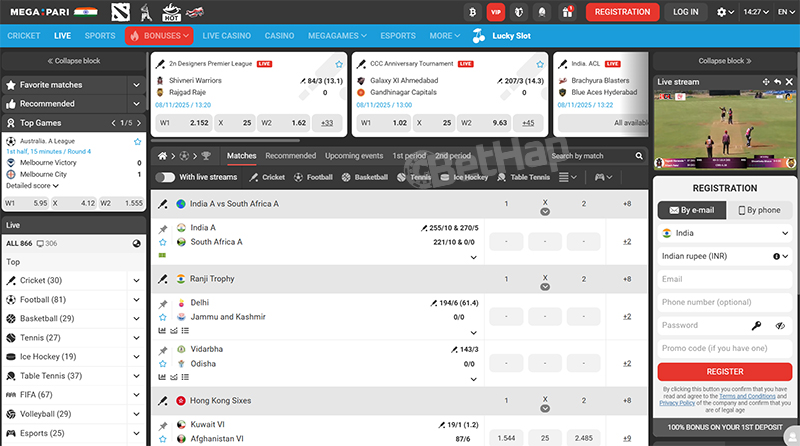This screenshot has width=800, height=446.
Task: Click the Email input field
Action: (724, 279)
